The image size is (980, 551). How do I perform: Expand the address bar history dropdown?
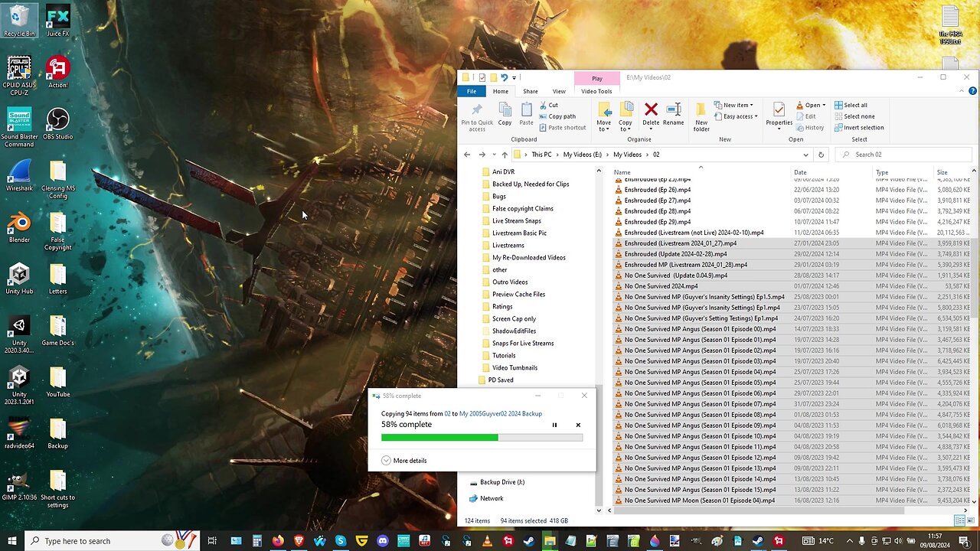[x=805, y=155]
